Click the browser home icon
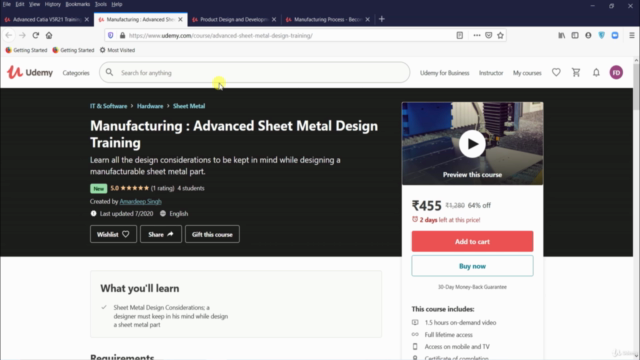This screenshot has height=360, width=640. (x=49, y=36)
